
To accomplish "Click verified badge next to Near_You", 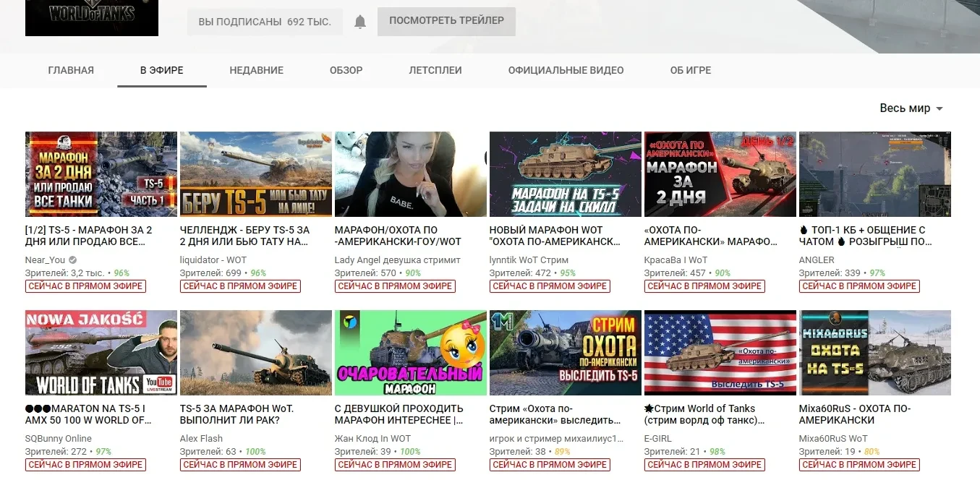I will [x=72, y=260].
